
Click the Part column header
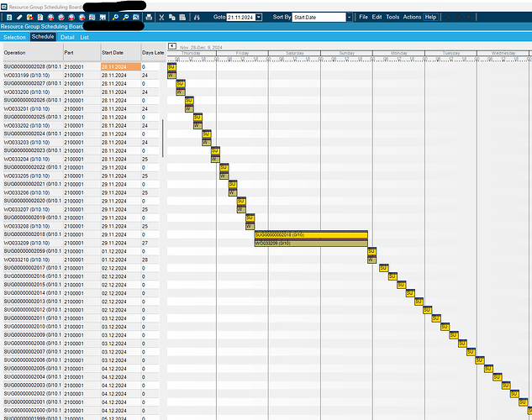click(x=82, y=53)
